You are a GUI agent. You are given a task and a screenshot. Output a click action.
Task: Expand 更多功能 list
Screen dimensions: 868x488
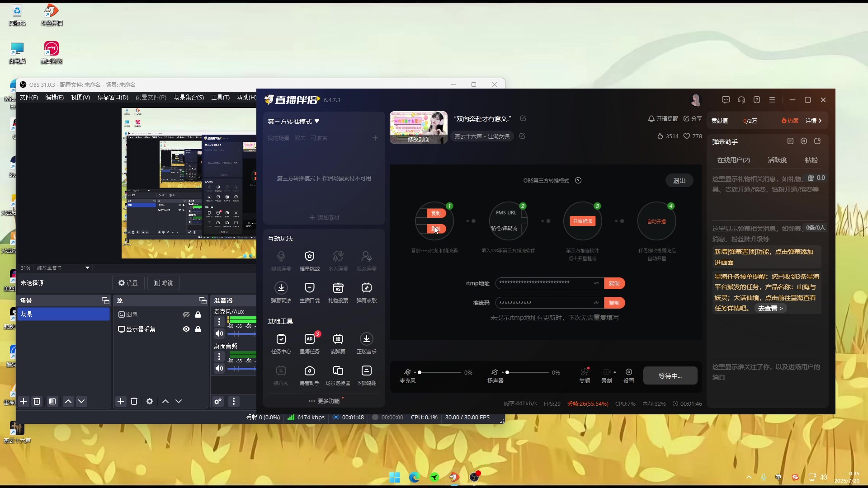pyautogui.click(x=324, y=401)
